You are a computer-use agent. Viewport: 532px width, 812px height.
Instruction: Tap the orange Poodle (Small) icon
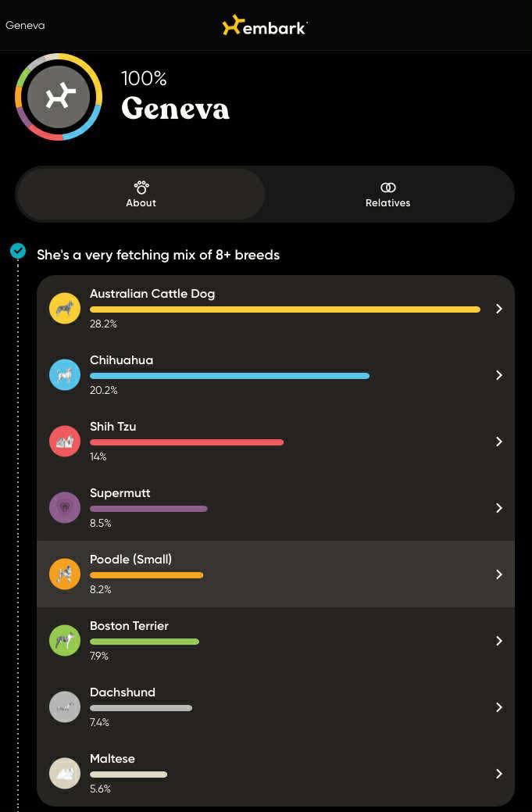click(x=65, y=574)
